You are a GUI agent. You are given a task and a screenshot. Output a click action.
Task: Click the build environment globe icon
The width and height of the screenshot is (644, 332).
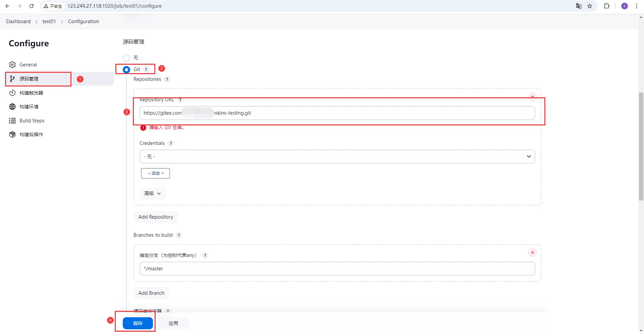(12, 107)
